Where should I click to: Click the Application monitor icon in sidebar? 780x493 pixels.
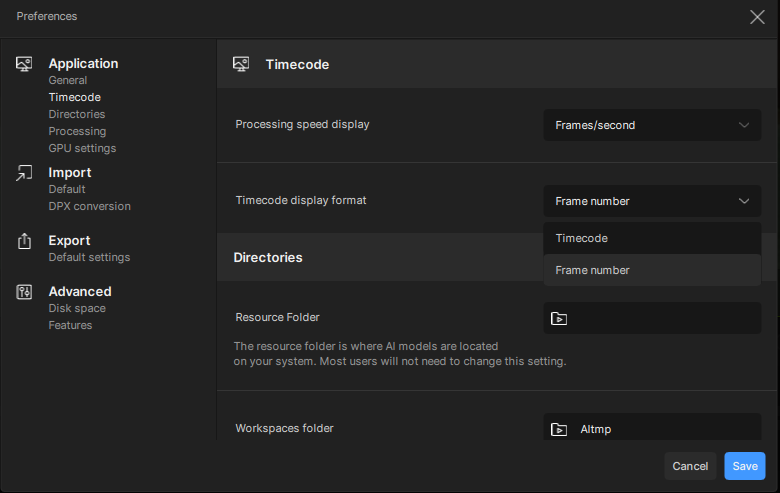(x=25, y=64)
